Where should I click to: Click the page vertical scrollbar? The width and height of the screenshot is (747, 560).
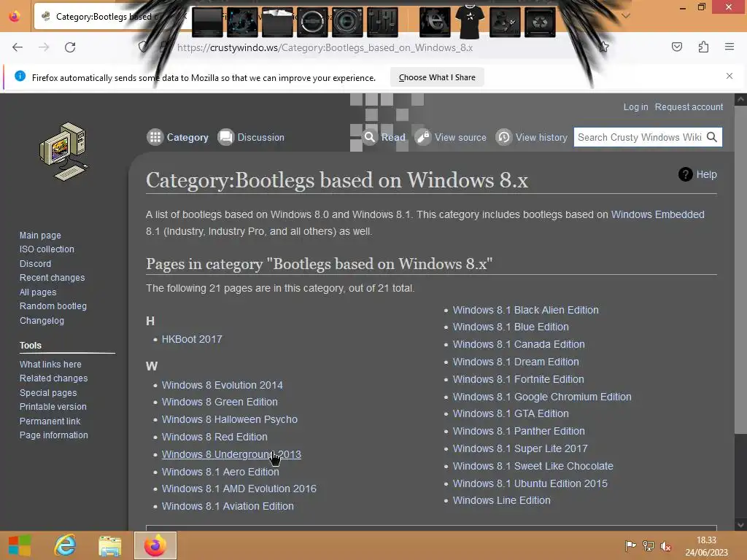point(741,269)
